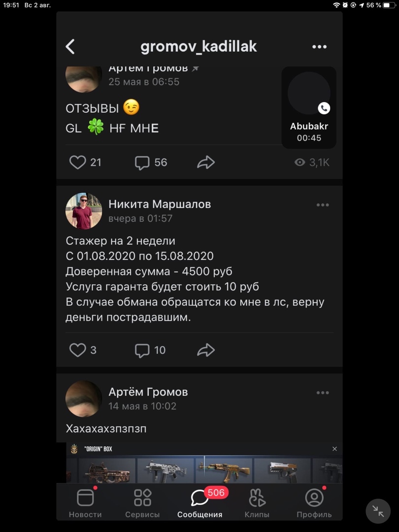Open Никита Маршалов's profile name link
399x532 pixels.
tap(160, 204)
